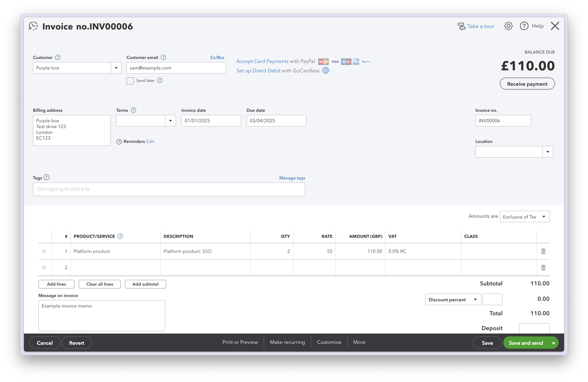Show Send later help icon
The image size is (588, 382).
(160, 80)
